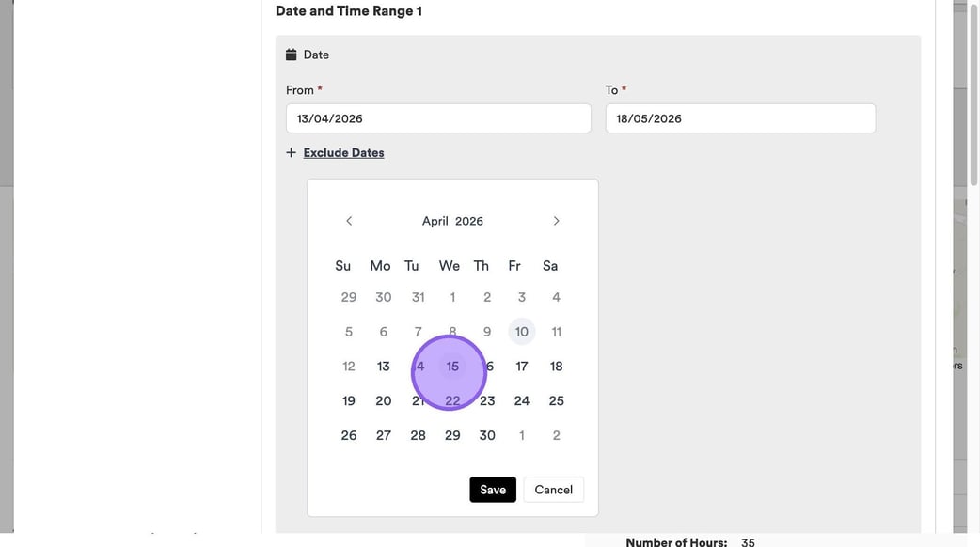Choose April 27 in the calendar
The width and height of the screenshot is (980, 547).
384,436
